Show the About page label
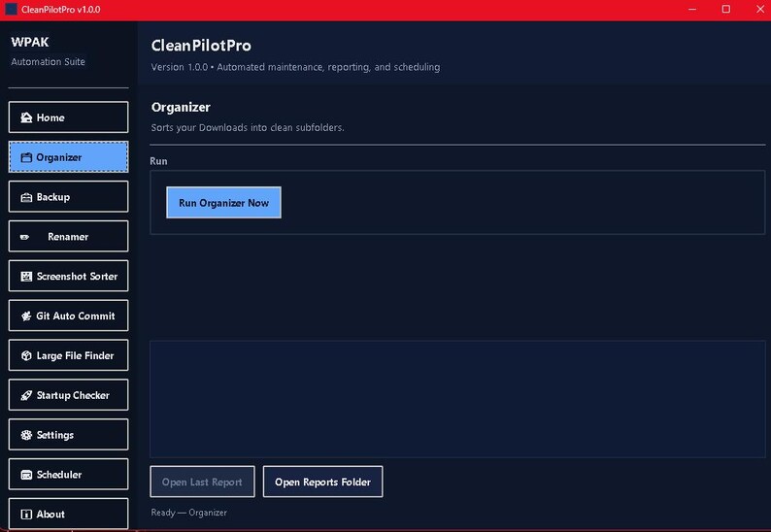The image size is (771, 532). pyautogui.click(x=50, y=515)
